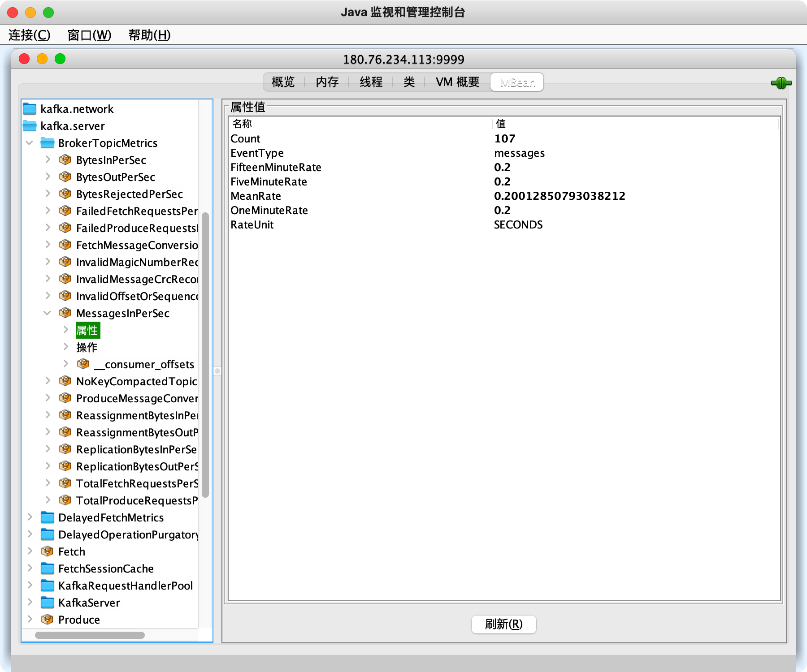Screen dimensions: 807x672
Task: Click the FailedFetchRequestsPer MBean icon
Action: point(65,211)
